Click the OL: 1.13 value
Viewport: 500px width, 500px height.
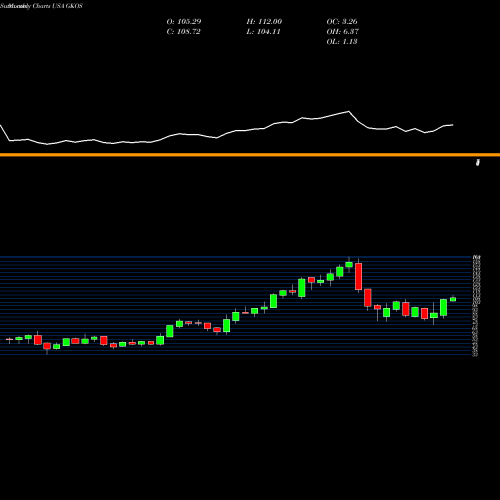pos(342,42)
